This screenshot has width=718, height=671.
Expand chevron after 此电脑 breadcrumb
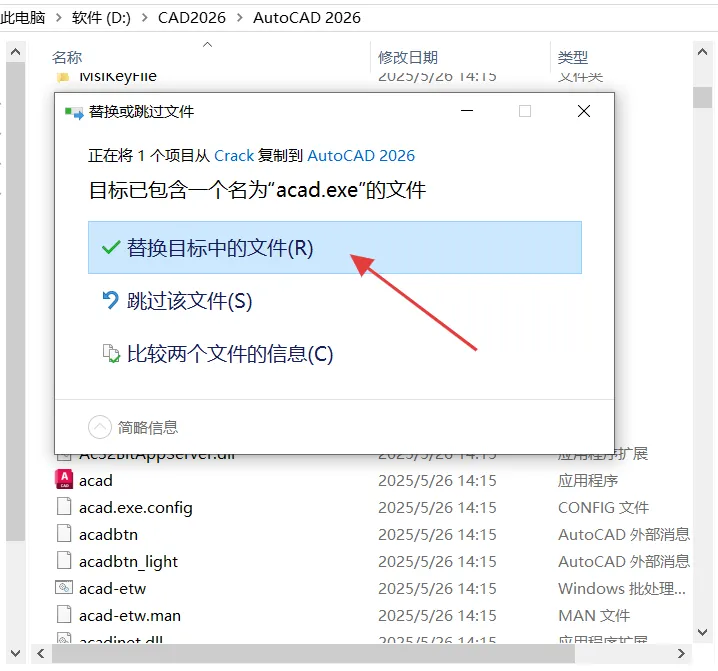click(x=59, y=18)
